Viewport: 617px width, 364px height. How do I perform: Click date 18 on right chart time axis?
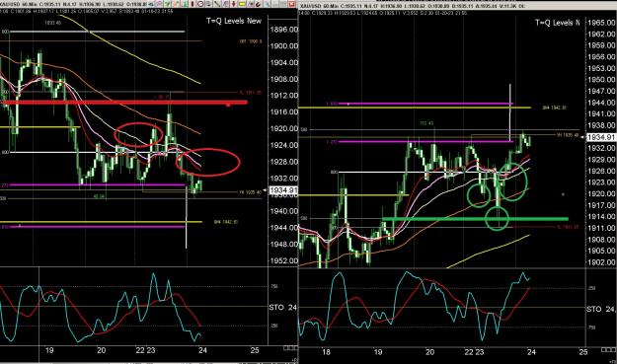326,352
